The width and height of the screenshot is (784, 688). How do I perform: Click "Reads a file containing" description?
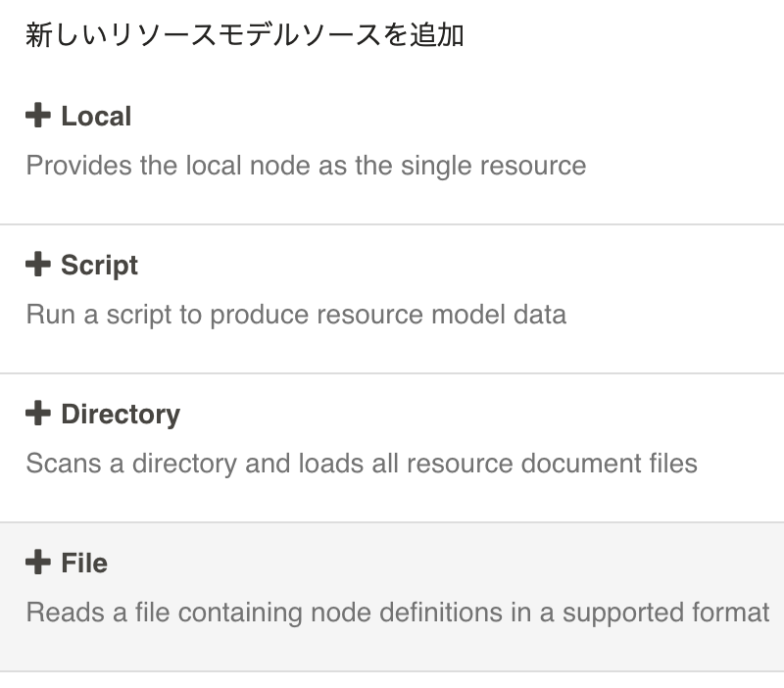coord(397,613)
